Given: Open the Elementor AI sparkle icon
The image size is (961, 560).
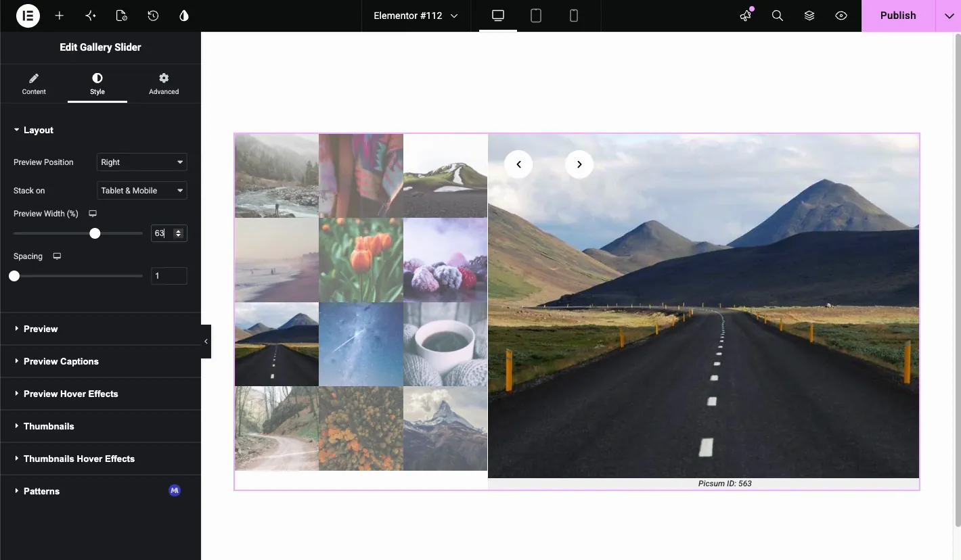Looking at the screenshot, I should (91, 16).
